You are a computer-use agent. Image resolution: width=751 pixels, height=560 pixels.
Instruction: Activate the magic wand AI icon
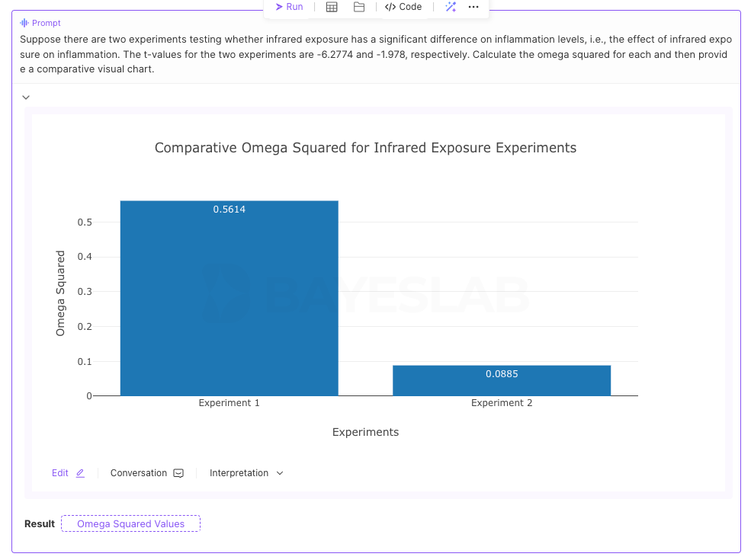coord(450,7)
